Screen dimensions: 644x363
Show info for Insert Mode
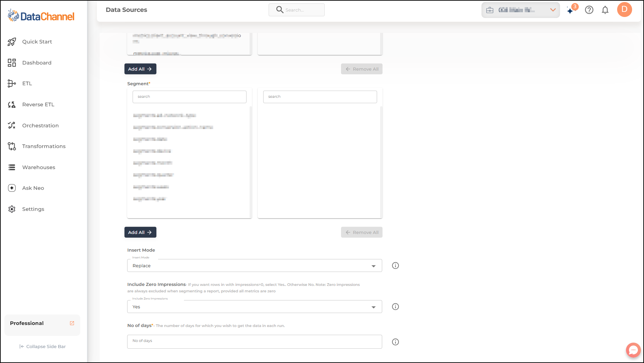(x=395, y=266)
